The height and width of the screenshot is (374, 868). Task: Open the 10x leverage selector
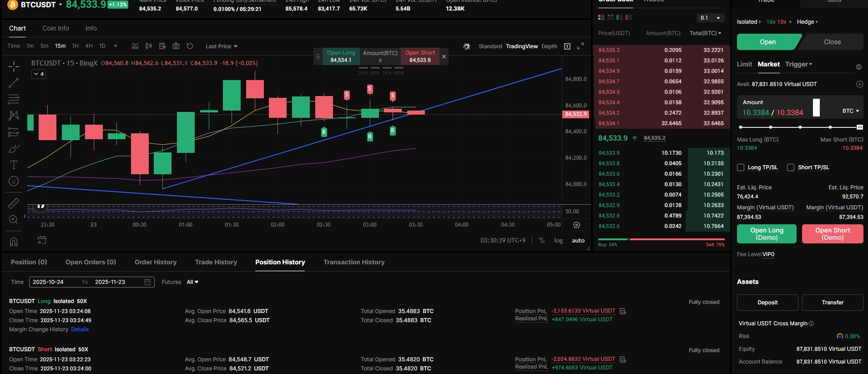779,22
